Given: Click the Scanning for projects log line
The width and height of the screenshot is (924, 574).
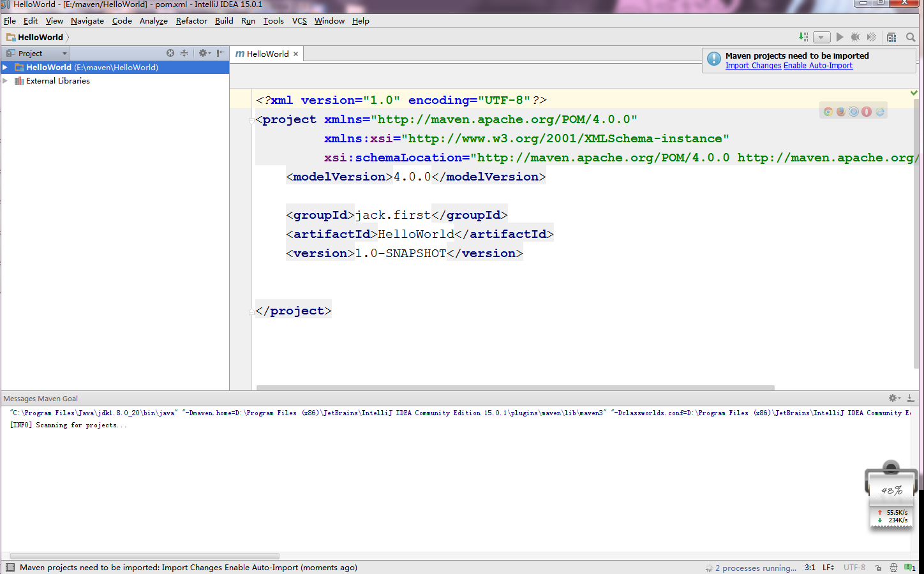Looking at the screenshot, I should click(68, 425).
